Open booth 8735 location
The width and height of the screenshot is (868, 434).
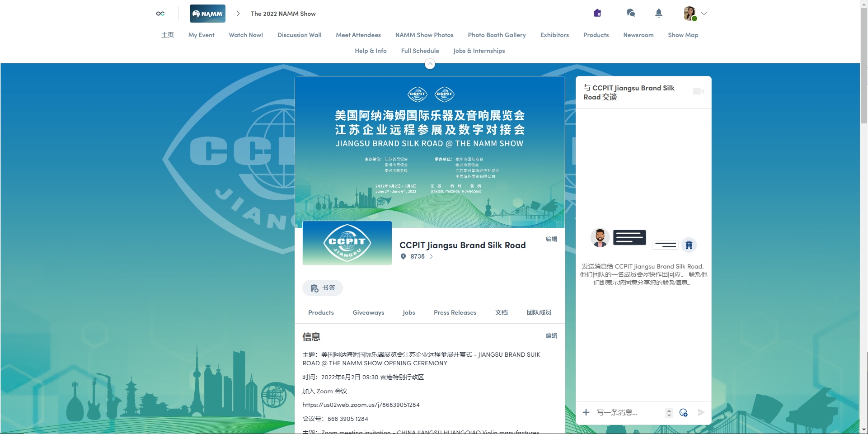tap(418, 256)
